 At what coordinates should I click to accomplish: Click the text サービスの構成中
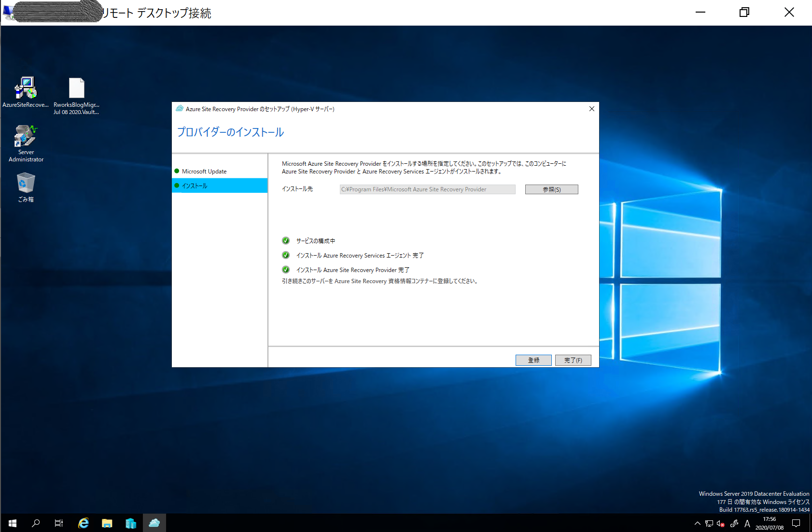[x=316, y=241]
